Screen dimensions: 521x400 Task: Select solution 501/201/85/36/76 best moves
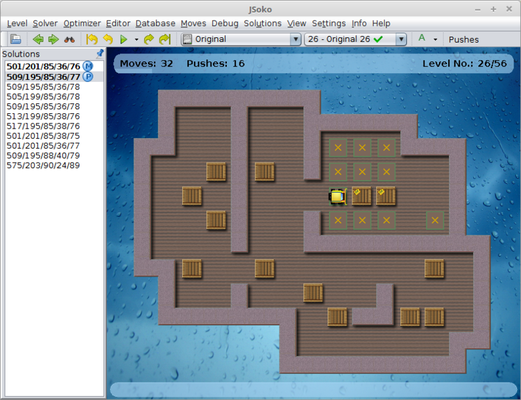tap(43, 66)
